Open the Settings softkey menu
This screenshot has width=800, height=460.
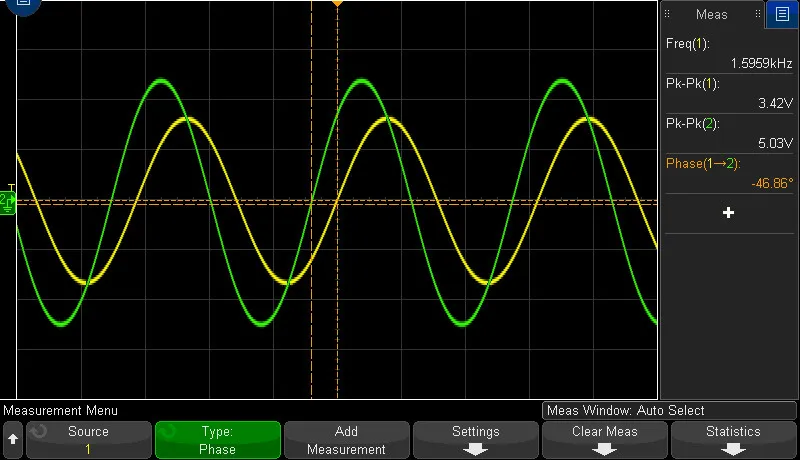click(476, 440)
